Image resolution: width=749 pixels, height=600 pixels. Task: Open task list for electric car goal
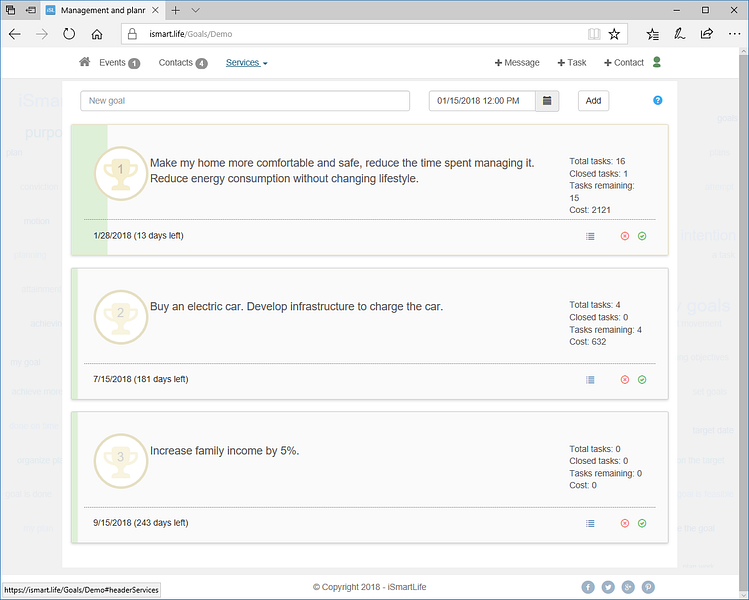590,380
